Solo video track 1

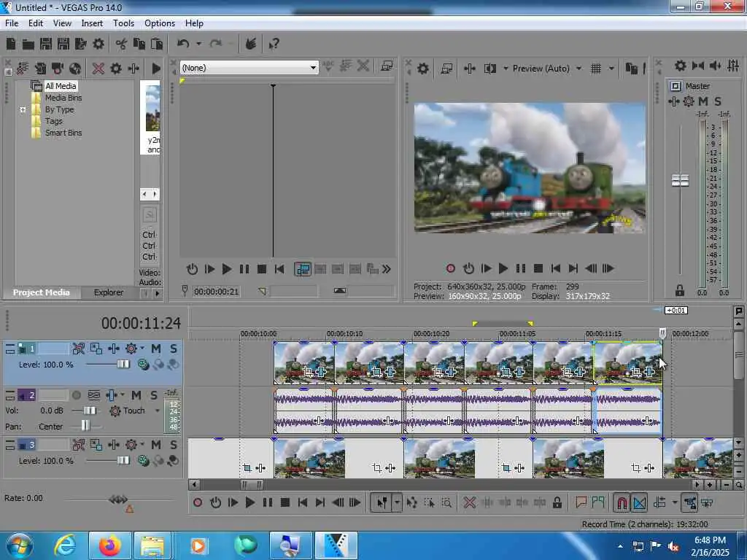point(174,349)
